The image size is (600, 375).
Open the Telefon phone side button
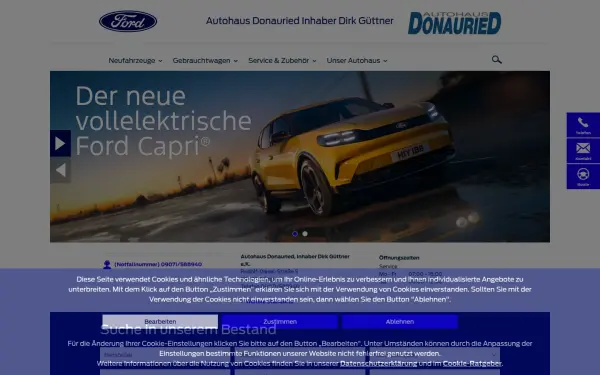click(583, 125)
